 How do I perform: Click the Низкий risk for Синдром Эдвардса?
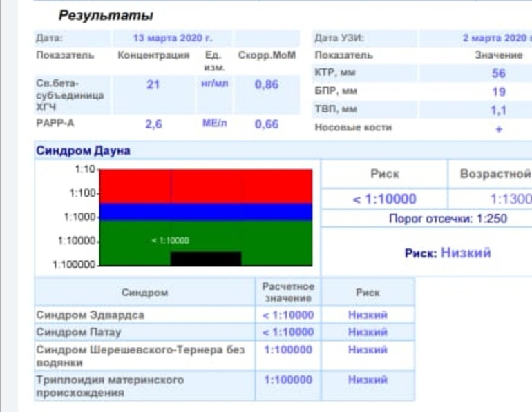click(368, 315)
